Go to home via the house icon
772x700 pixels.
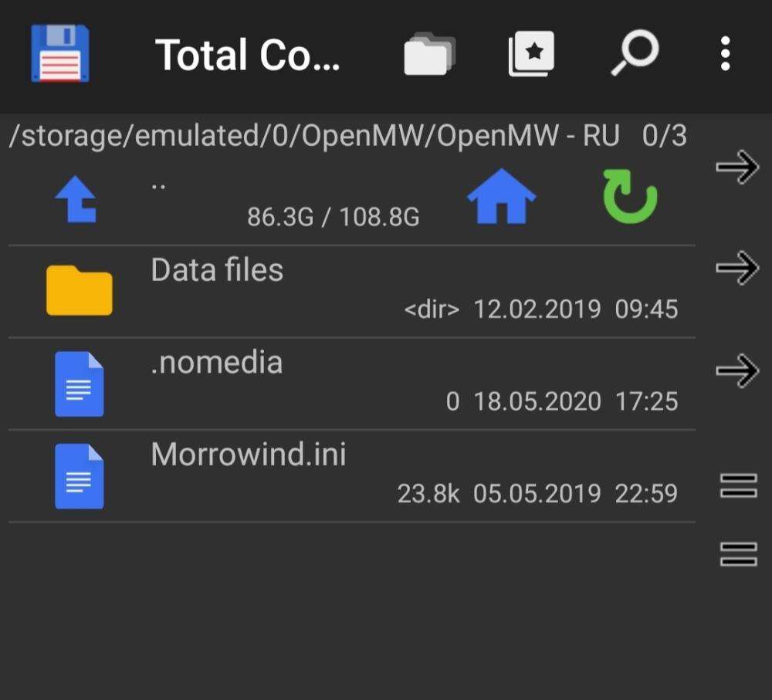(501, 196)
